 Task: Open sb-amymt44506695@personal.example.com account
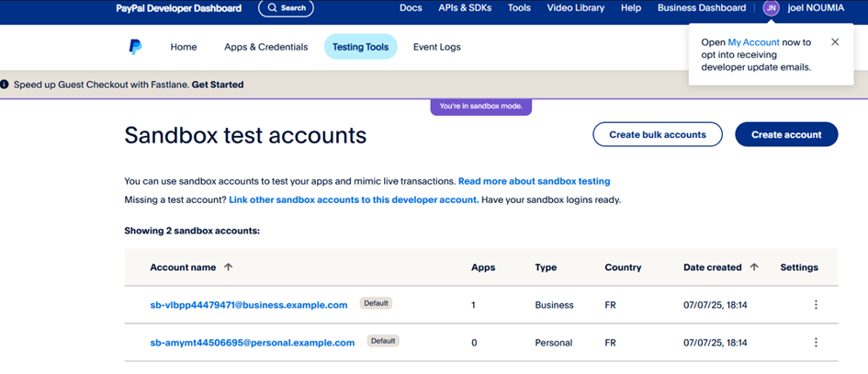tap(252, 343)
